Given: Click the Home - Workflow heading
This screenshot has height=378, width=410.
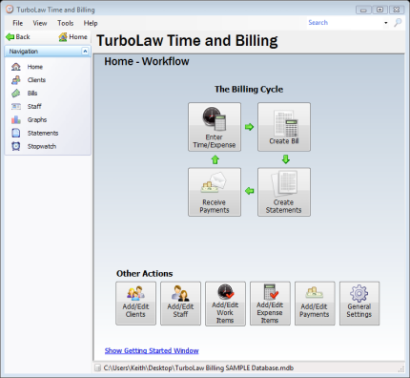Looking at the screenshot, I should point(147,61).
